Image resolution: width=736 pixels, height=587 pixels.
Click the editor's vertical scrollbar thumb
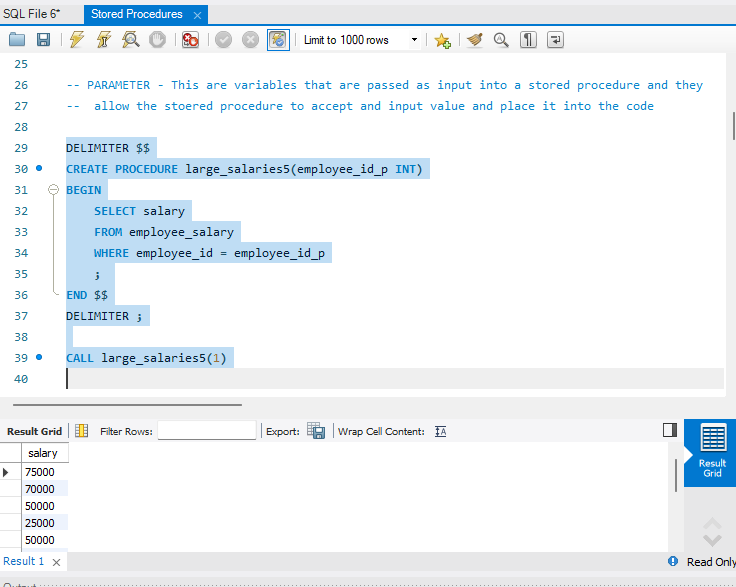coord(734,126)
